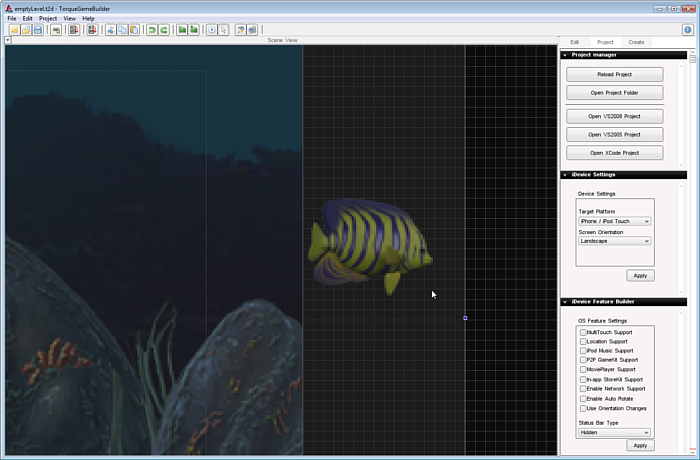
Task: Click Apply under Device Settings
Action: tap(640, 276)
